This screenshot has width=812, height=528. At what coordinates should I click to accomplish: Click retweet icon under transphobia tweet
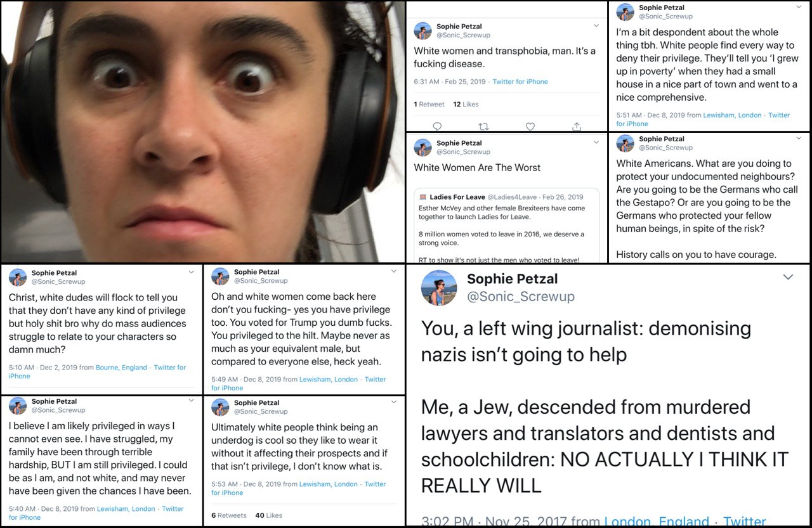[483, 127]
